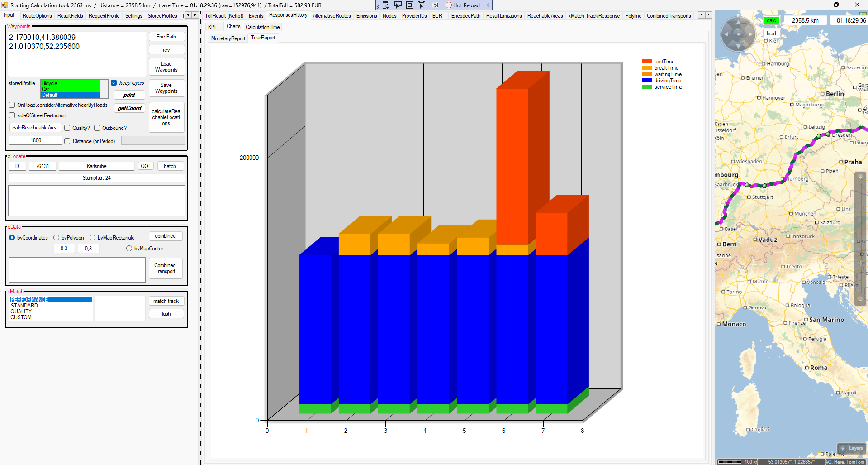Enable the sideOfStreetRestriction checkbox
The height and width of the screenshot is (465, 868).
coord(12,115)
